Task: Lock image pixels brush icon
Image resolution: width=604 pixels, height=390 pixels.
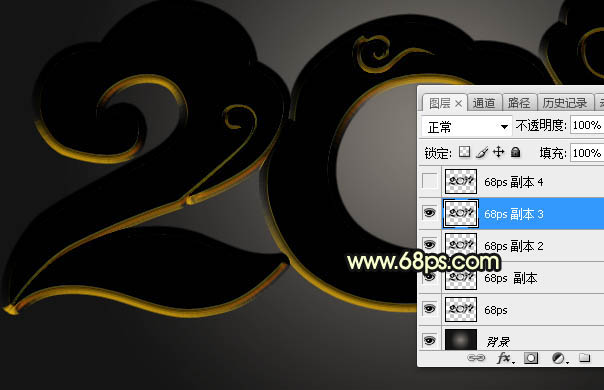Action: click(482, 153)
